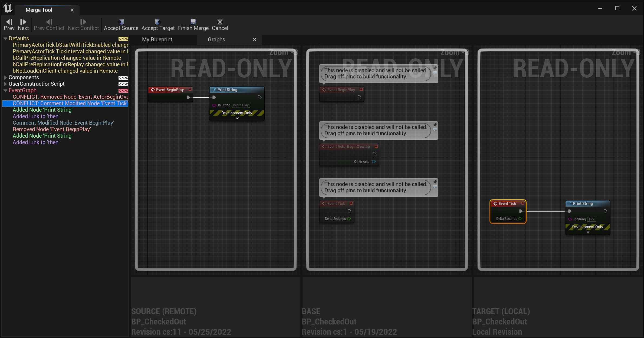Screen dimensions: 644x338
Task: Click the Prev navigation arrow icon
Action: 8,22
